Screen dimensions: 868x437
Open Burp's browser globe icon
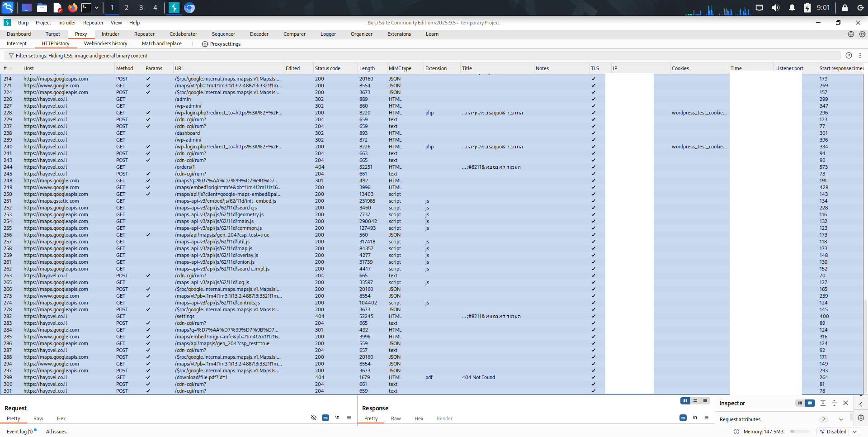[x=851, y=34]
